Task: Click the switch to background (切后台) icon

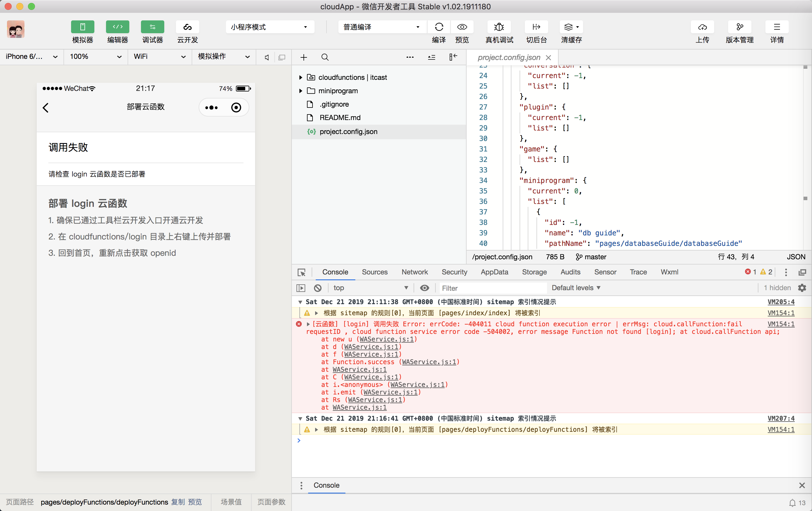Action: (x=536, y=27)
